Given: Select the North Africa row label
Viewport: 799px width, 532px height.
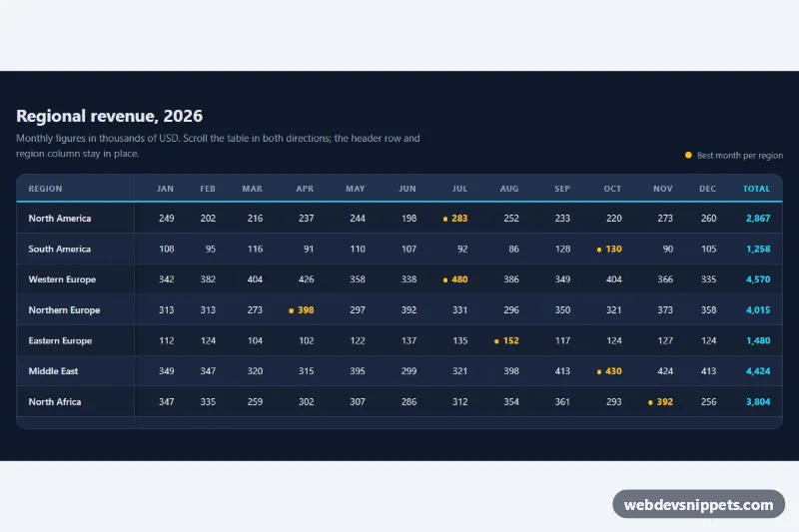Looking at the screenshot, I should point(55,401).
